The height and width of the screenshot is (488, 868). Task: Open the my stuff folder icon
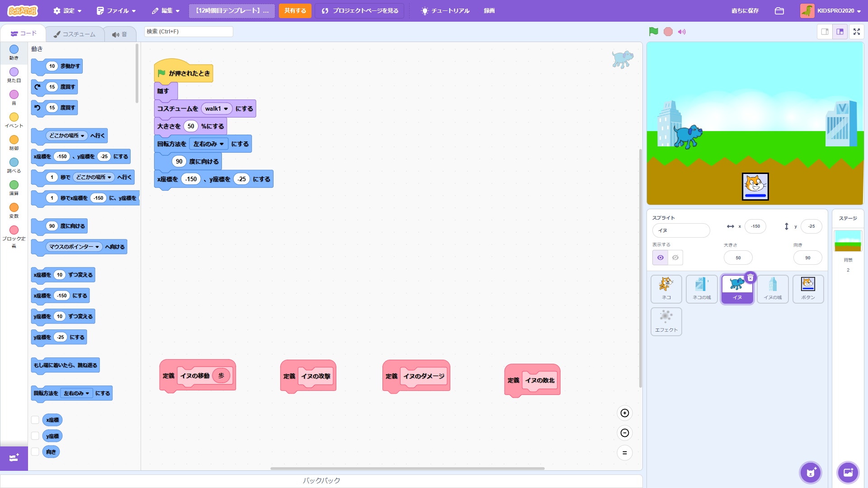pyautogui.click(x=779, y=11)
